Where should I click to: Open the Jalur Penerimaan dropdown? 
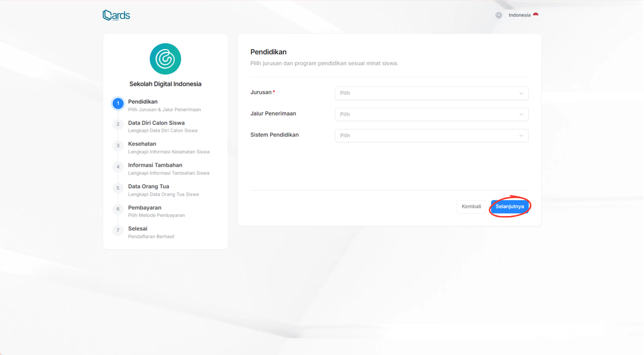(432, 114)
